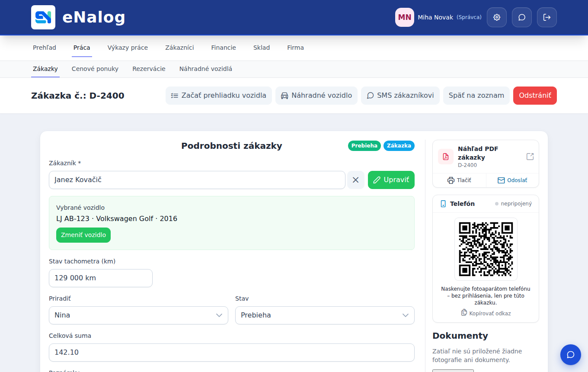Open the Cenové ponuky sub-tab
The height and width of the screenshot is (372, 588).
(x=95, y=69)
